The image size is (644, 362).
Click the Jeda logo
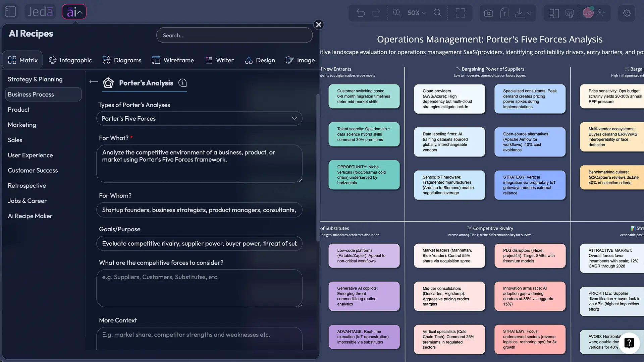pos(40,12)
